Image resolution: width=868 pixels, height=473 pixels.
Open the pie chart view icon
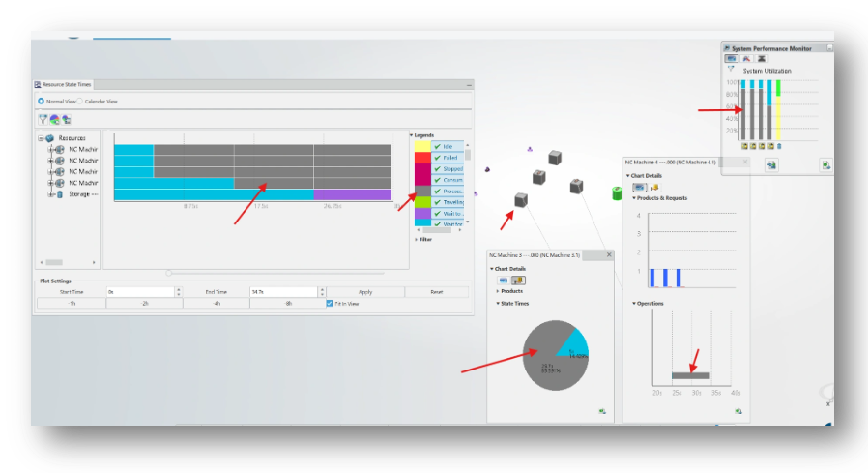54,119
